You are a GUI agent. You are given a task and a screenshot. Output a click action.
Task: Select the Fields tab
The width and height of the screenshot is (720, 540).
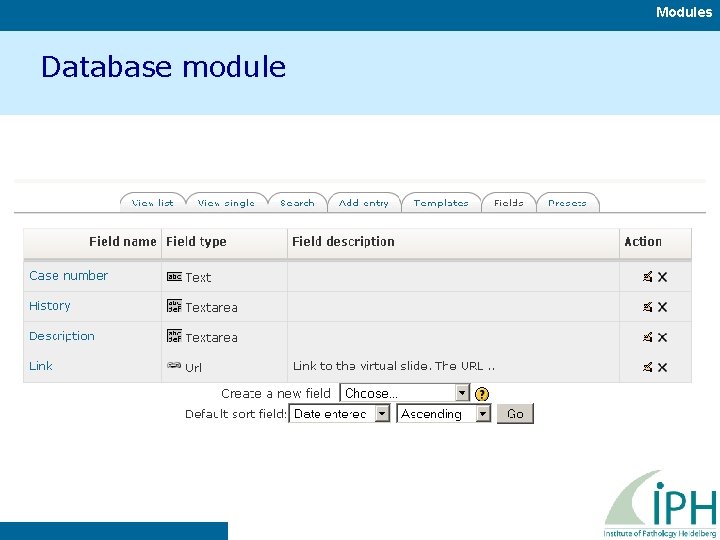[509, 202]
